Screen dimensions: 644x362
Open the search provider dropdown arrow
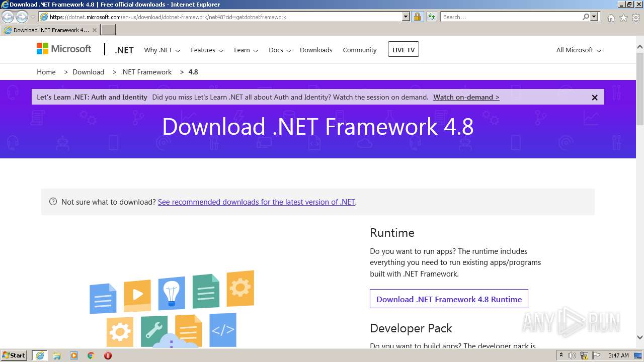(x=594, y=17)
